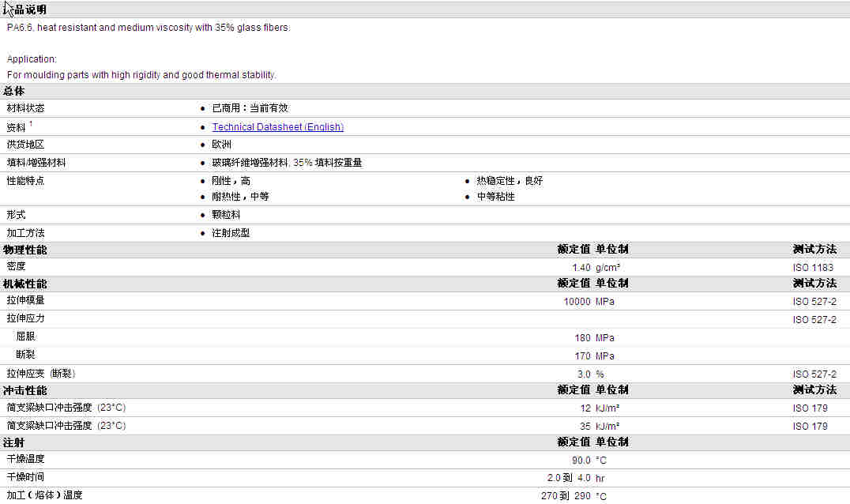Image resolution: width=850 pixels, height=504 pixels.
Task: Open the Technical Datasheet (English) link
Action: [x=277, y=127]
